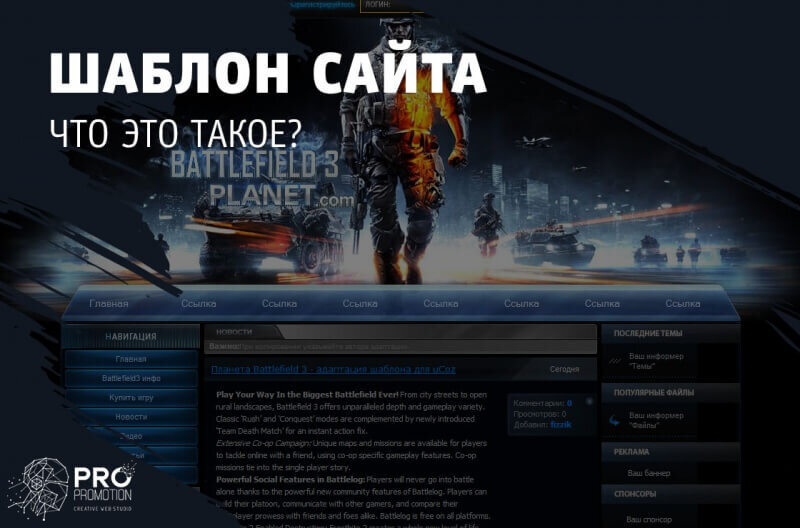Click the СПОНСОРЫ block header

[x=670, y=494]
